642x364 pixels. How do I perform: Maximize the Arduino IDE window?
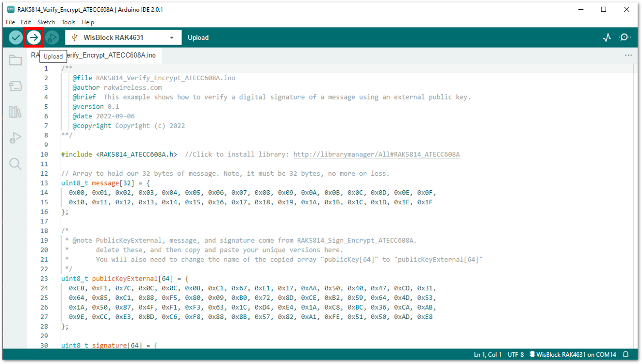click(604, 9)
